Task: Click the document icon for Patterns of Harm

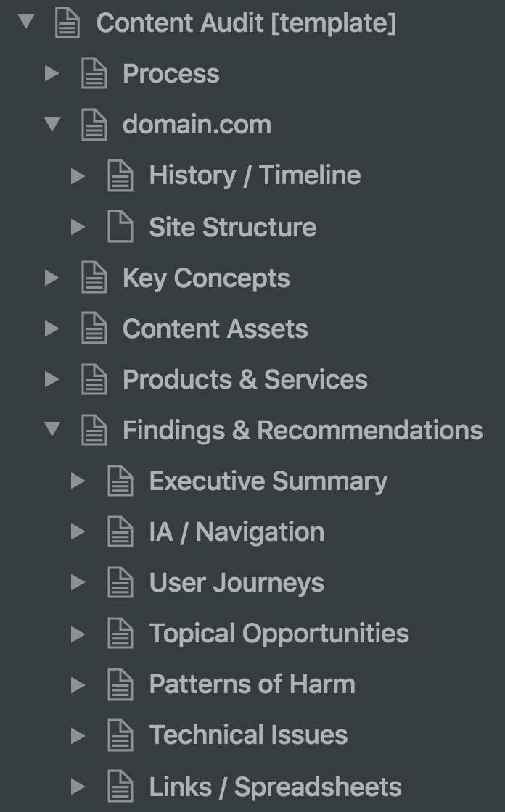Action: 120,683
